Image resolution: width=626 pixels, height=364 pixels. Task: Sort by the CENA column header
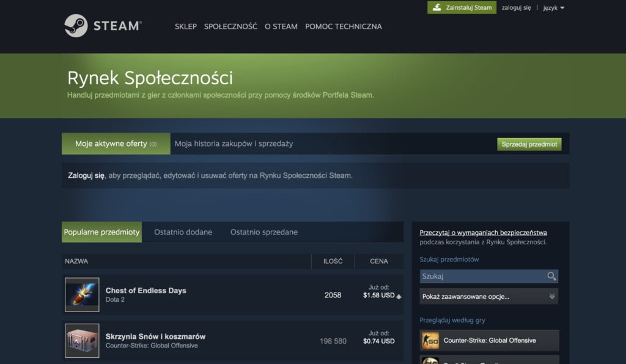pyautogui.click(x=379, y=261)
